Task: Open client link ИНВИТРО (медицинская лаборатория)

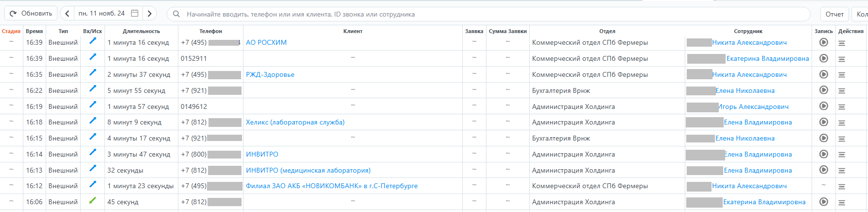Action: pos(308,170)
